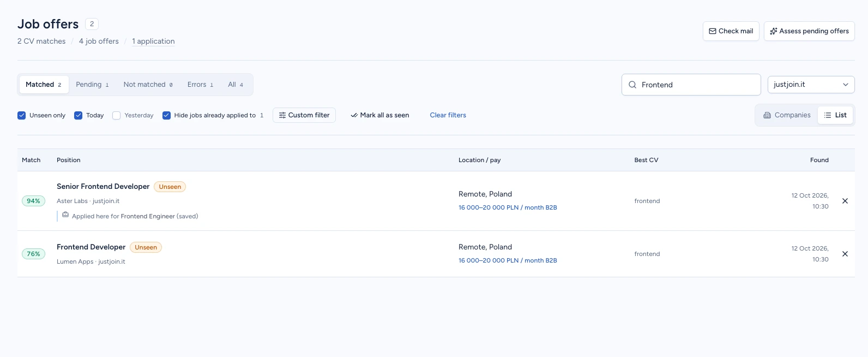Toggle Hide jobs already applied to

click(167, 115)
